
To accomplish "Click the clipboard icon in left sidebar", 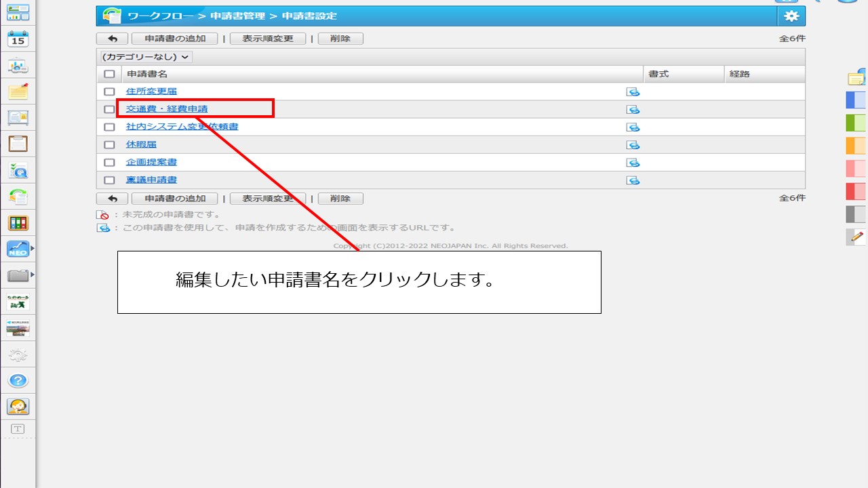I will click(18, 144).
